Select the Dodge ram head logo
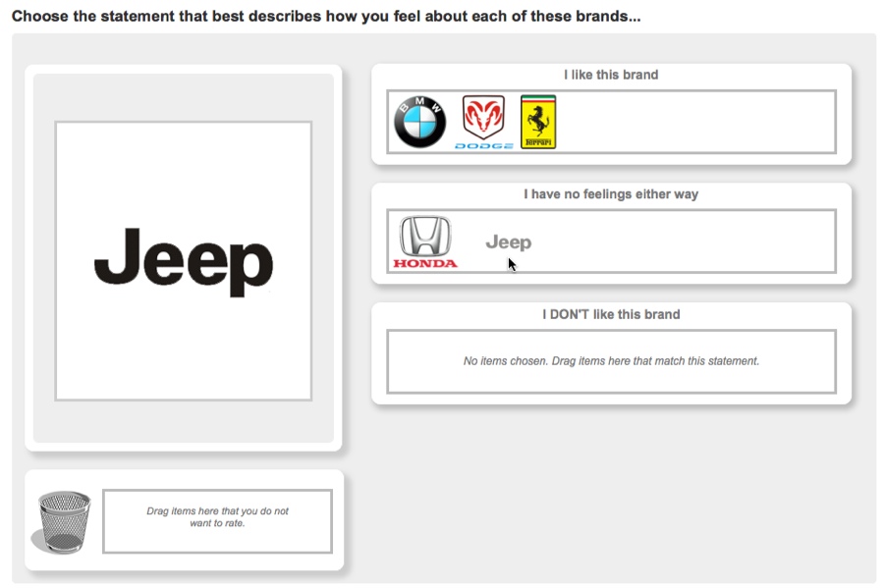 pyautogui.click(x=483, y=117)
